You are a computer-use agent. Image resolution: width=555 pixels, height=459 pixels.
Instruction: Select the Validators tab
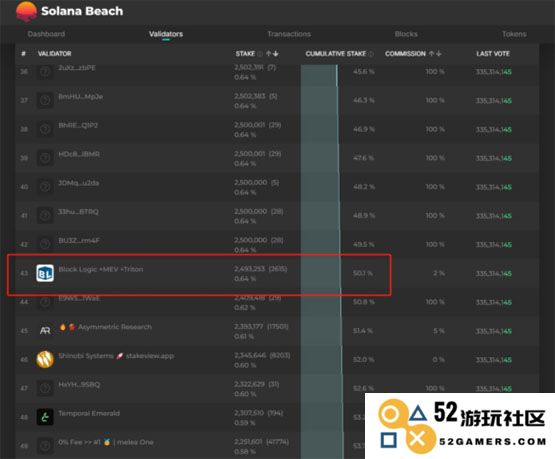click(x=166, y=34)
